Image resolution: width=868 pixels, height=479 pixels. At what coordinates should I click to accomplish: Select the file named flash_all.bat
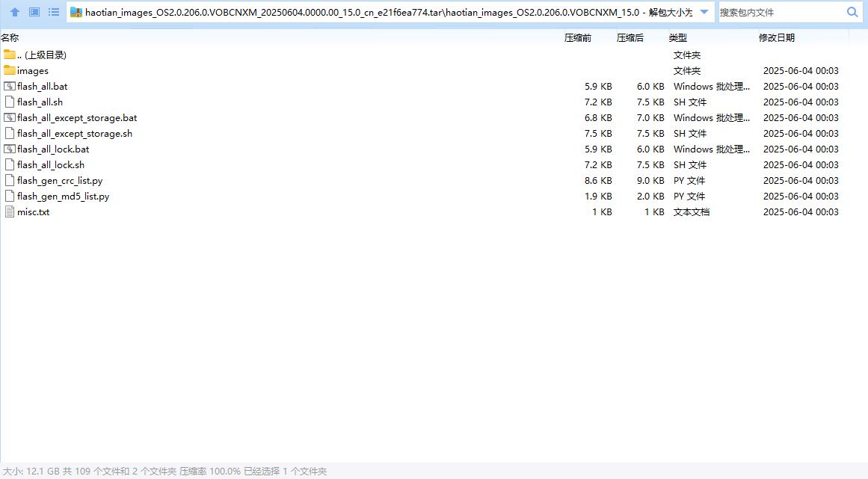click(42, 86)
